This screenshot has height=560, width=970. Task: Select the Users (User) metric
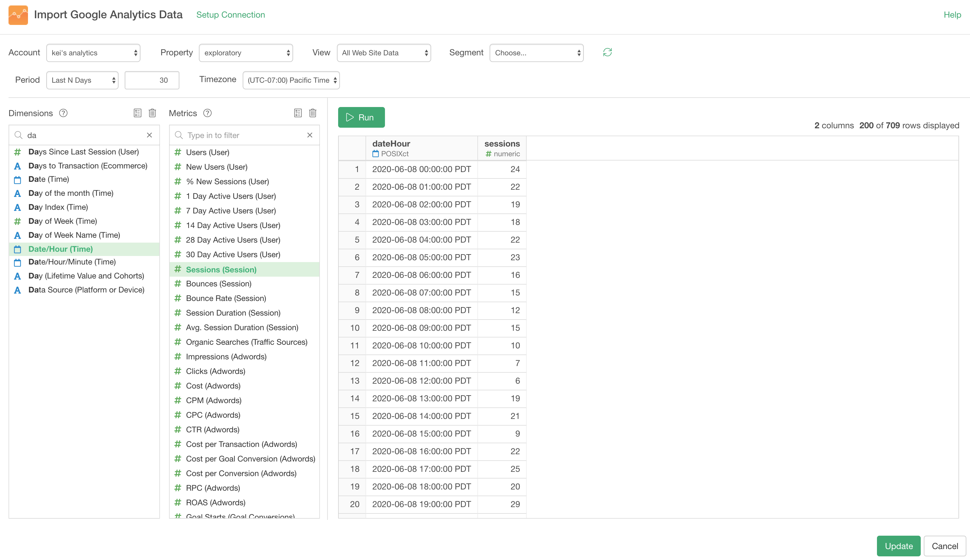244,152
